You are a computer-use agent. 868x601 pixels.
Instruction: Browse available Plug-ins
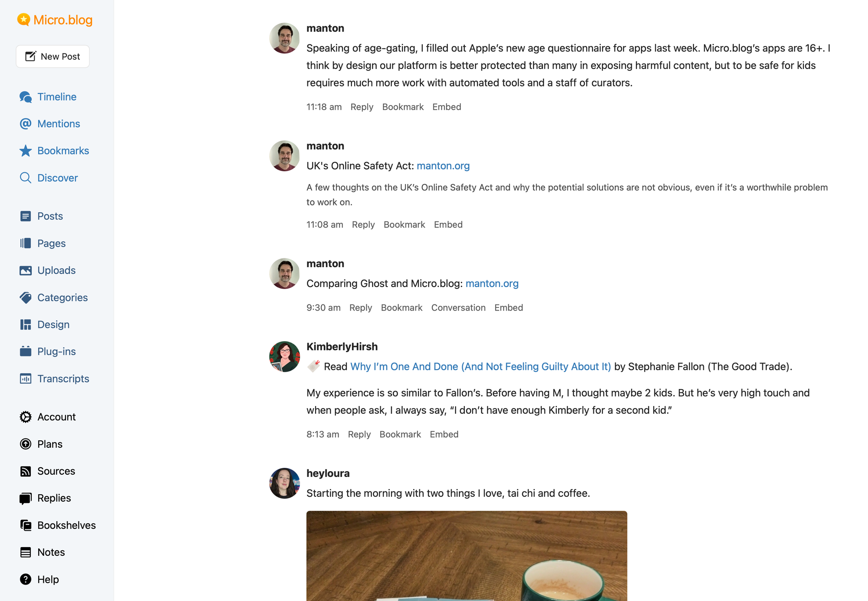56,351
